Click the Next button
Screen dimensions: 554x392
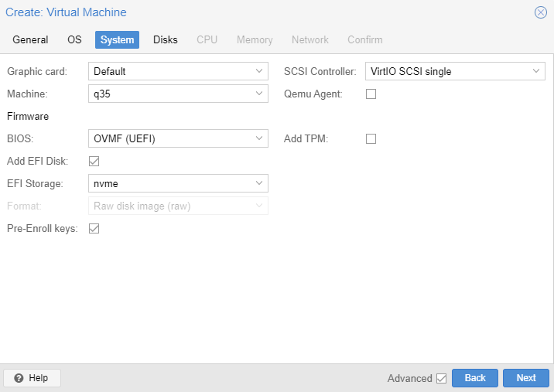[x=526, y=378]
